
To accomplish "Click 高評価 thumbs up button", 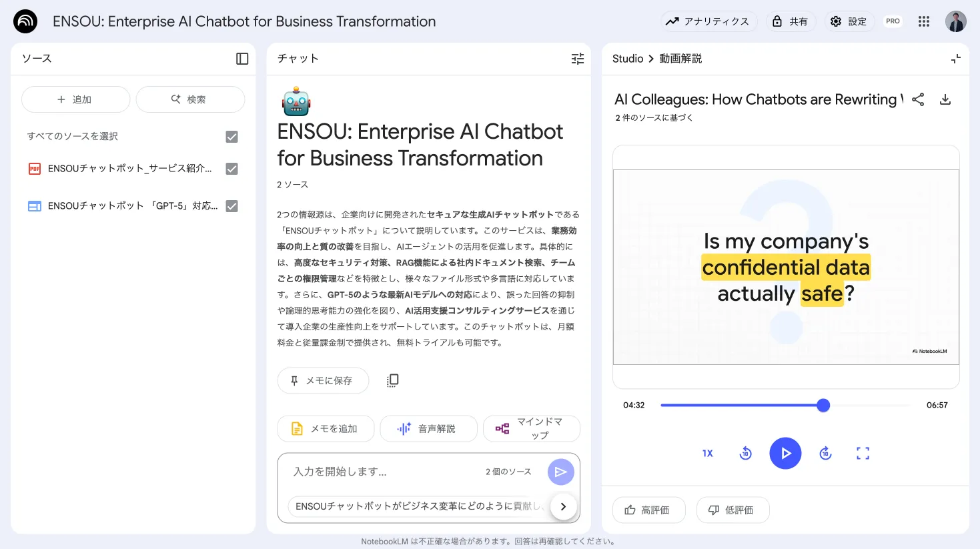I will point(649,510).
